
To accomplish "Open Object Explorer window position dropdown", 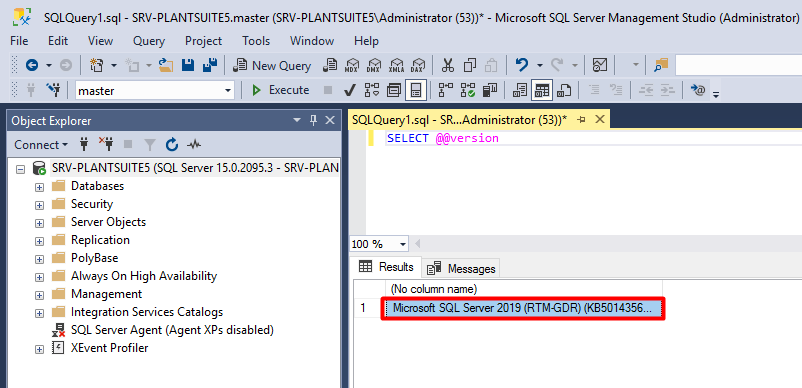I will 297,121.
